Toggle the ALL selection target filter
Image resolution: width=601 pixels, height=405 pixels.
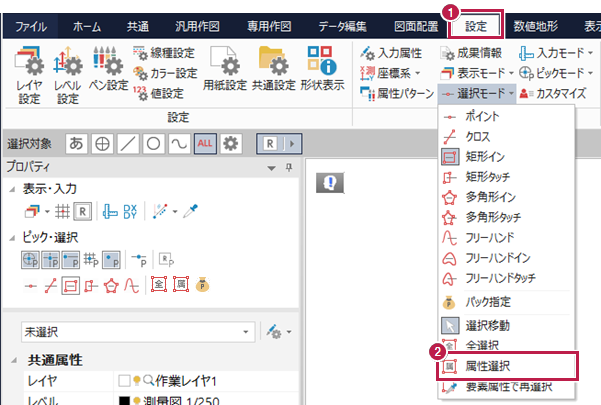click(x=206, y=143)
